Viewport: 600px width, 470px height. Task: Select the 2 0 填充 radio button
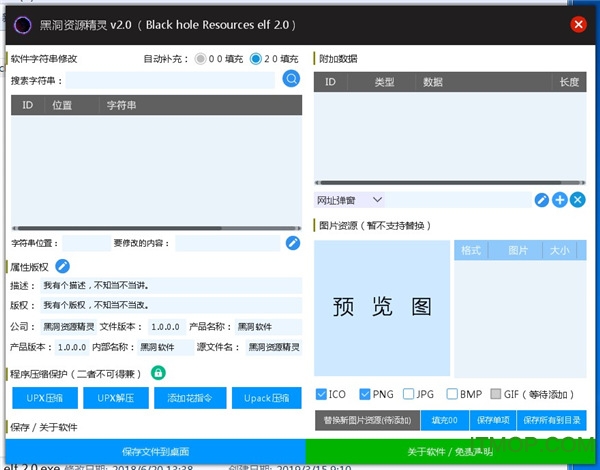pyautogui.click(x=256, y=59)
